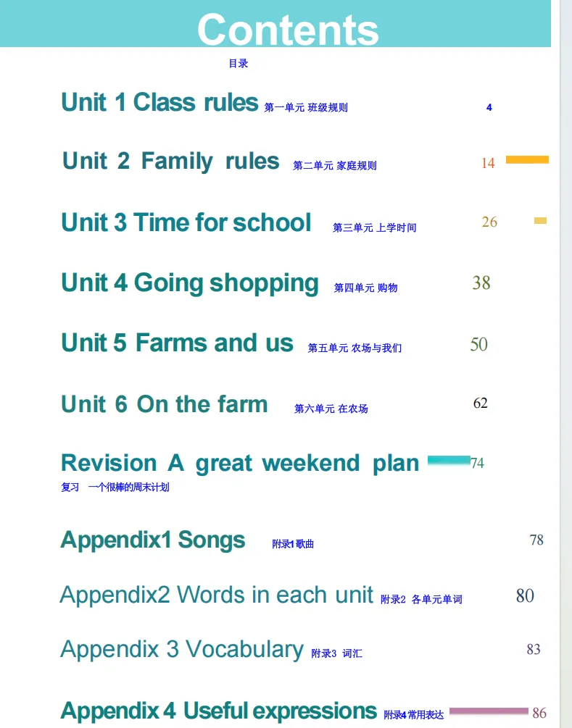The image size is (572, 728).
Task: Select the pink bar before page 86
Action: 489,711
